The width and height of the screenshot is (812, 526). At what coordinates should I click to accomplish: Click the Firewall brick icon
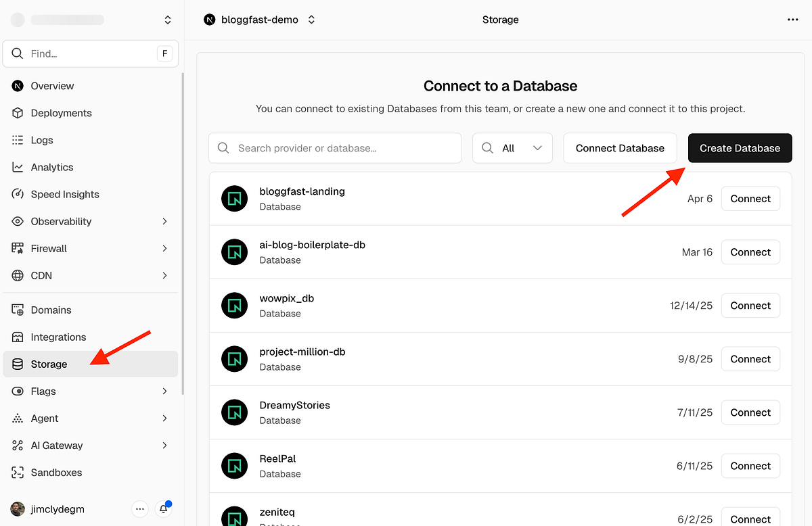coord(18,248)
